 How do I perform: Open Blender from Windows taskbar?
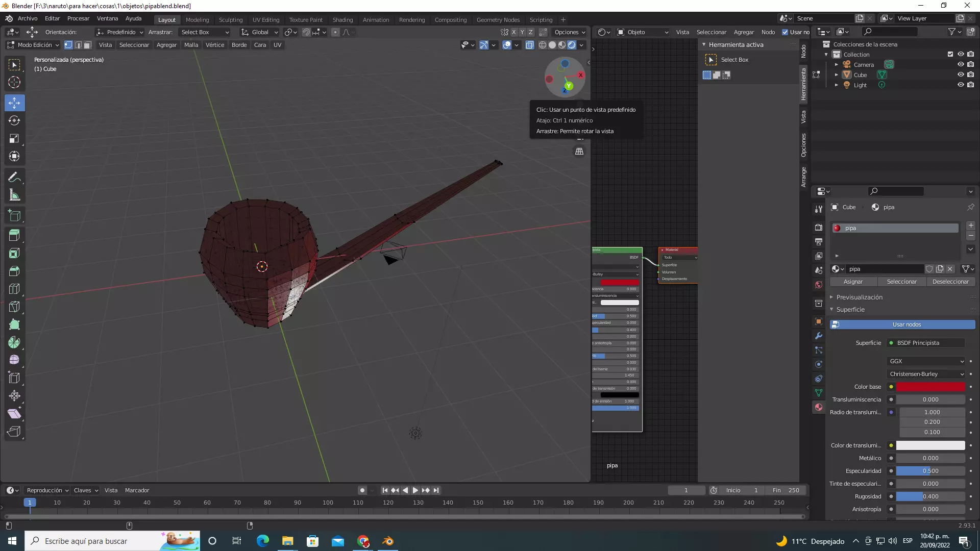(x=388, y=541)
